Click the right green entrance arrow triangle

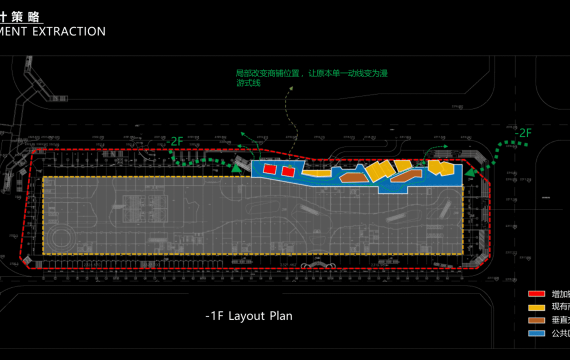(470, 172)
